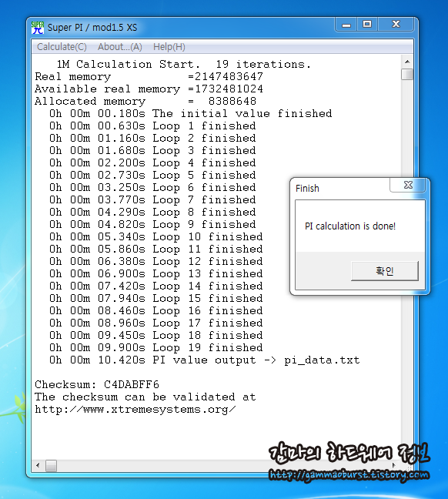The height and width of the screenshot is (499, 448).
Task: Close the Finish dialog
Action: (408, 185)
